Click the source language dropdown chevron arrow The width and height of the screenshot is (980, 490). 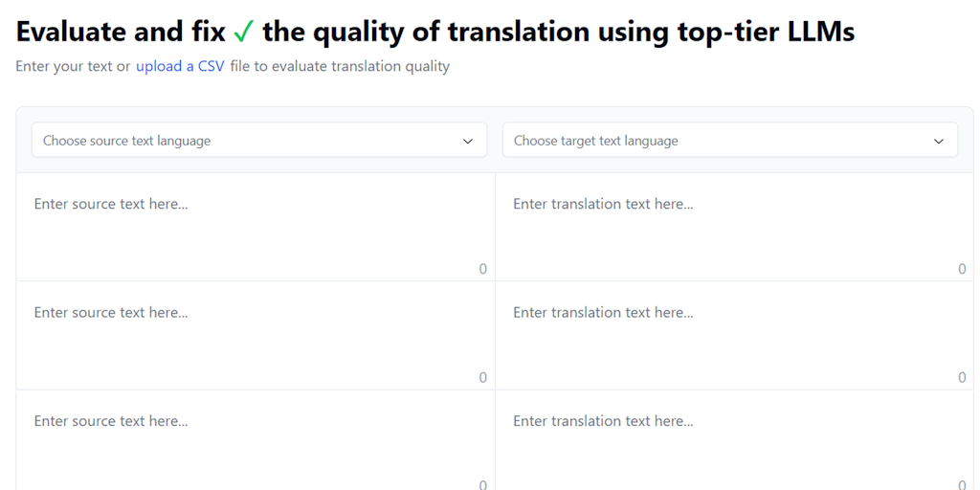(x=468, y=141)
